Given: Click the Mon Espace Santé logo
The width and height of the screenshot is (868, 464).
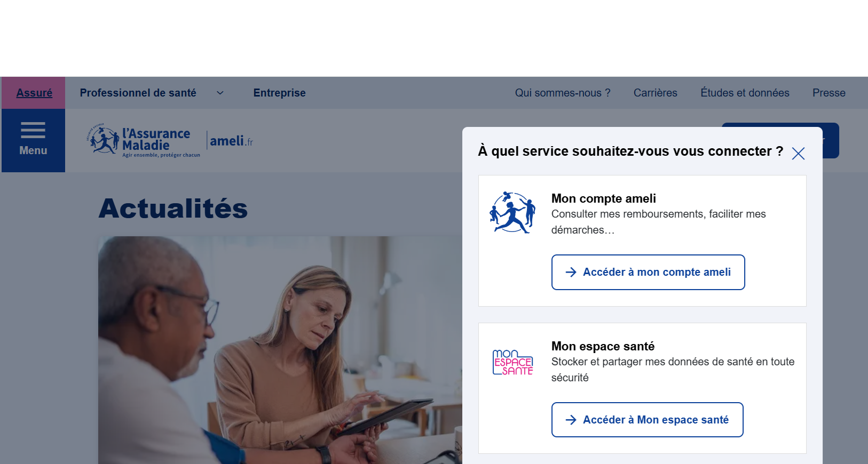Looking at the screenshot, I should [x=512, y=362].
